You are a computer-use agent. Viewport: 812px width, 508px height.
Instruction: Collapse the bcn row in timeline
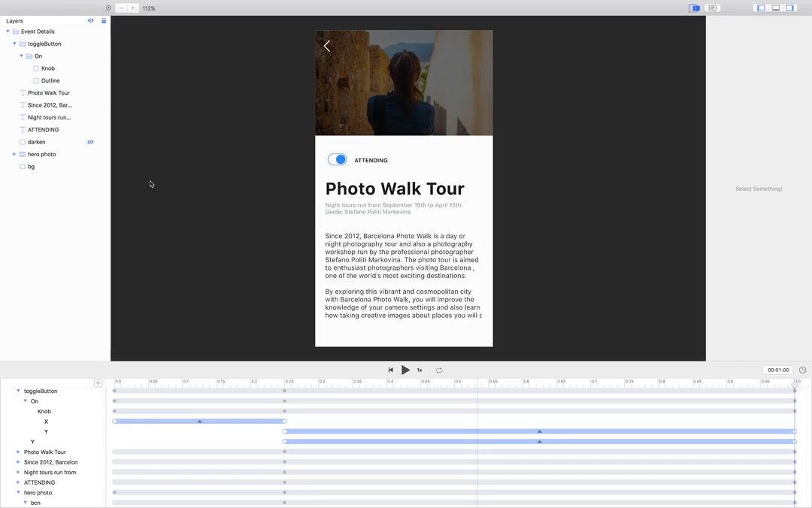25,503
